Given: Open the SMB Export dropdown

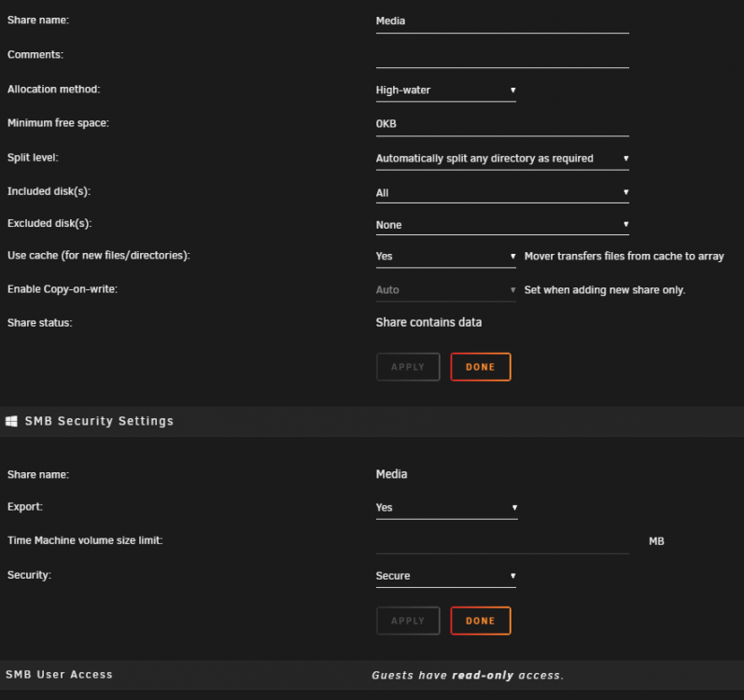Looking at the screenshot, I should tap(446, 508).
